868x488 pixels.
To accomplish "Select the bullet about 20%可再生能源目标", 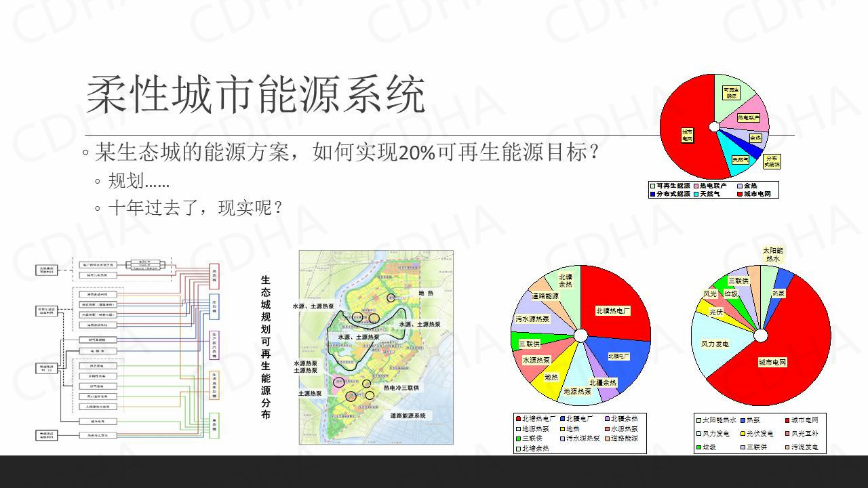I will click(x=347, y=152).
